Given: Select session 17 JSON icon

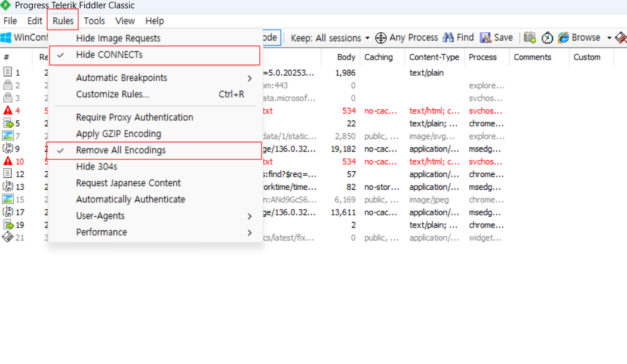Looking at the screenshot, I should [x=8, y=212].
